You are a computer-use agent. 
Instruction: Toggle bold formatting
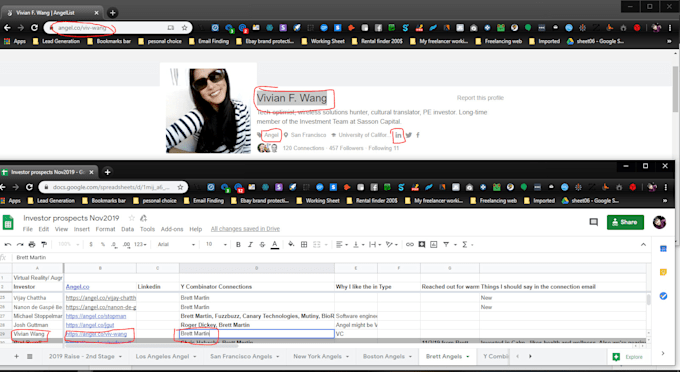pos(238,245)
